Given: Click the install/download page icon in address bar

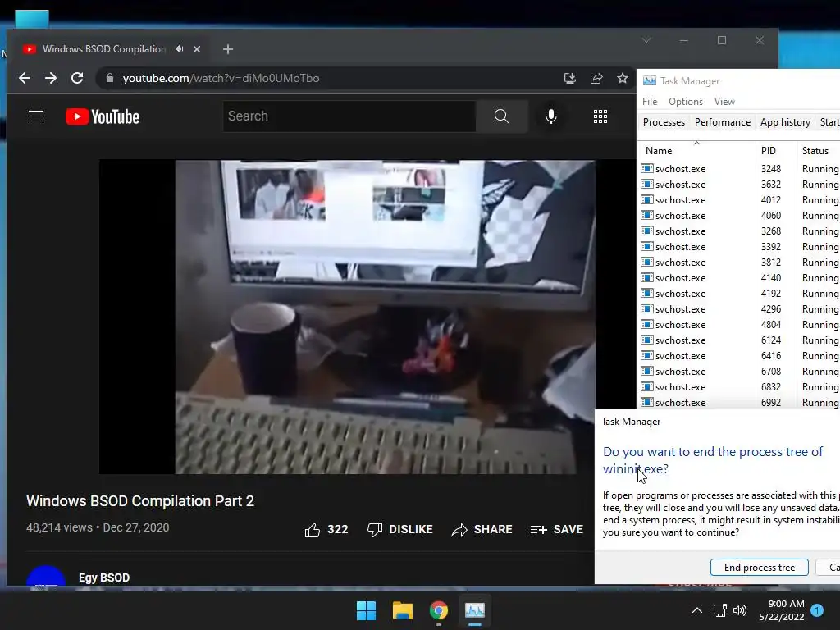Looking at the screenshot, I should (570, 78).
